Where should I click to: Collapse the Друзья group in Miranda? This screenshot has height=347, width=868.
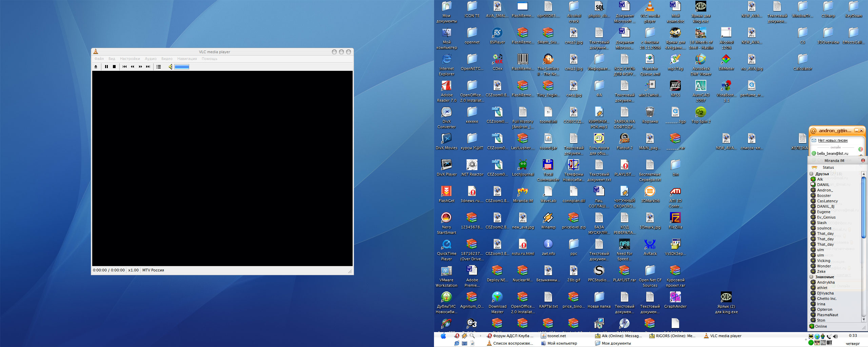tap(811, 174)
